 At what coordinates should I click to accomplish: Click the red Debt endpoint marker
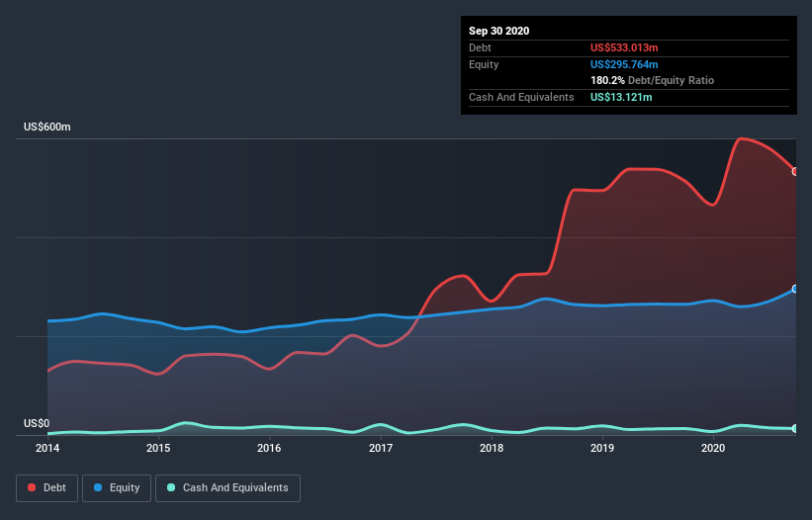795,171
